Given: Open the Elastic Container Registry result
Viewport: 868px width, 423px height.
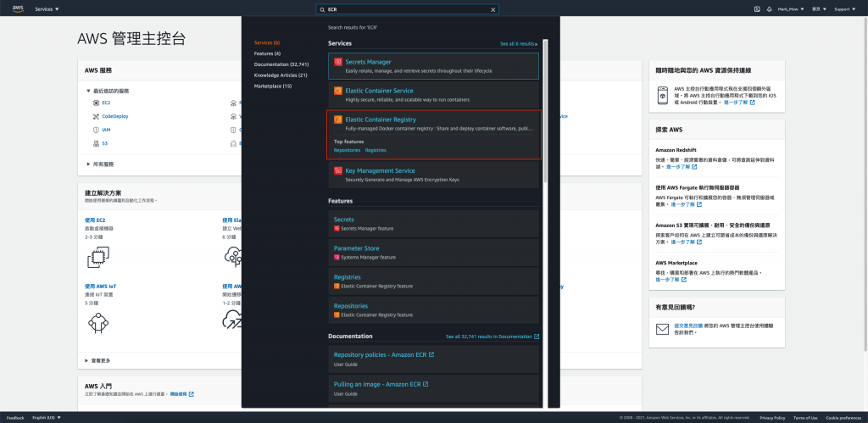Looking at the screenshot, I should [381, 120].
